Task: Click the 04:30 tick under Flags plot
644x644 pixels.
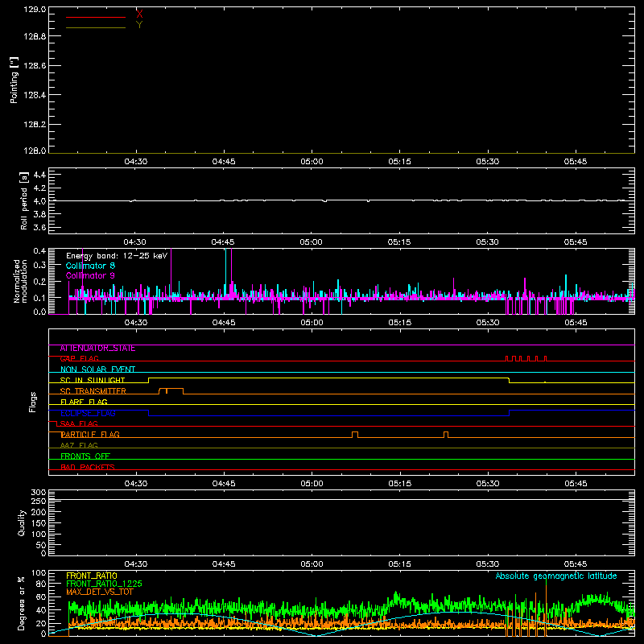Action: pos(136,484)
